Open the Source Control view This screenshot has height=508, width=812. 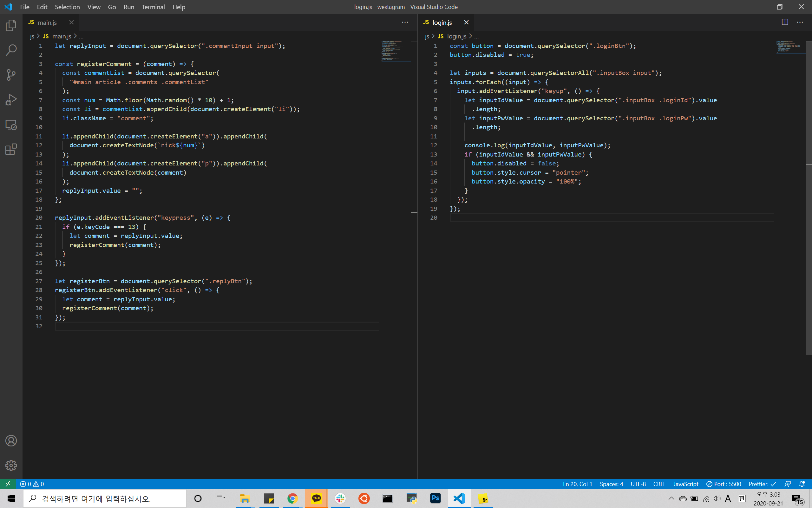[11, 75]
